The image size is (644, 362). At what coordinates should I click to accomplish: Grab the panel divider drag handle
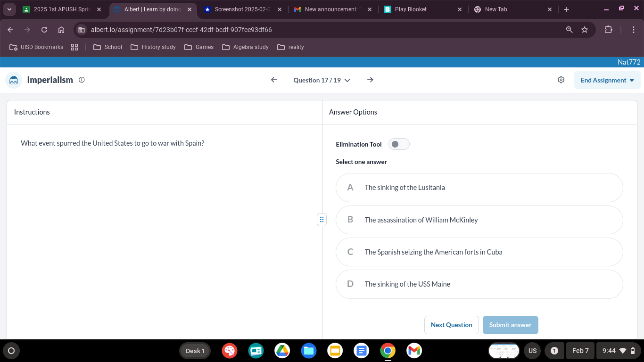322,220
